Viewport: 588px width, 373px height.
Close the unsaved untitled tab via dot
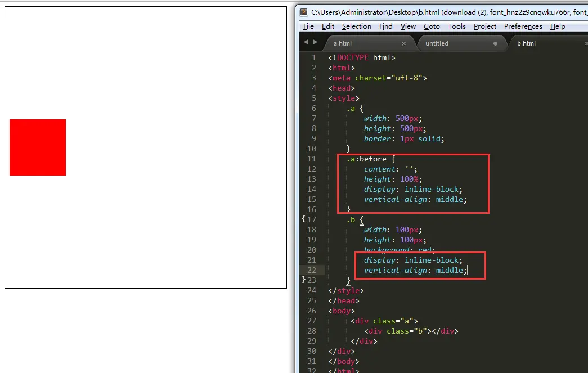(x=495, y=43)
